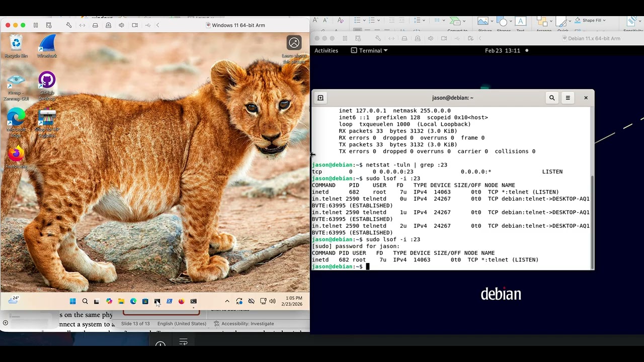Click camera icon in Debian VM toolbar
Screen dimensions: 644x362
tap(444, 38)
